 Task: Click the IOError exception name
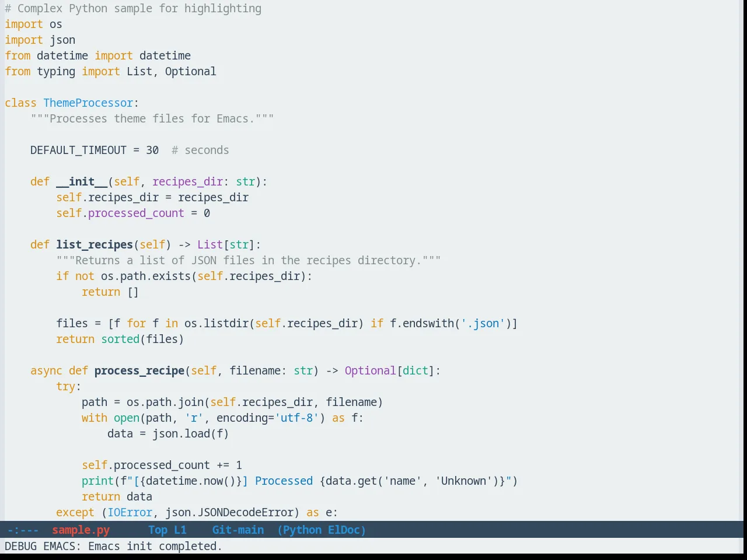(x=130, y=512)
